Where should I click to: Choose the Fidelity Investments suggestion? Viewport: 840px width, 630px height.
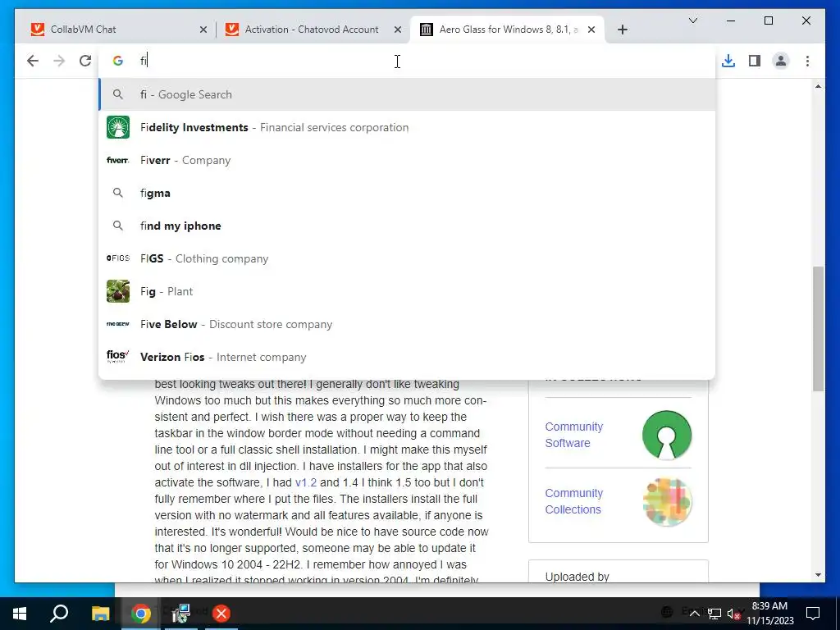pyautogui.click(x=407, y=127)
